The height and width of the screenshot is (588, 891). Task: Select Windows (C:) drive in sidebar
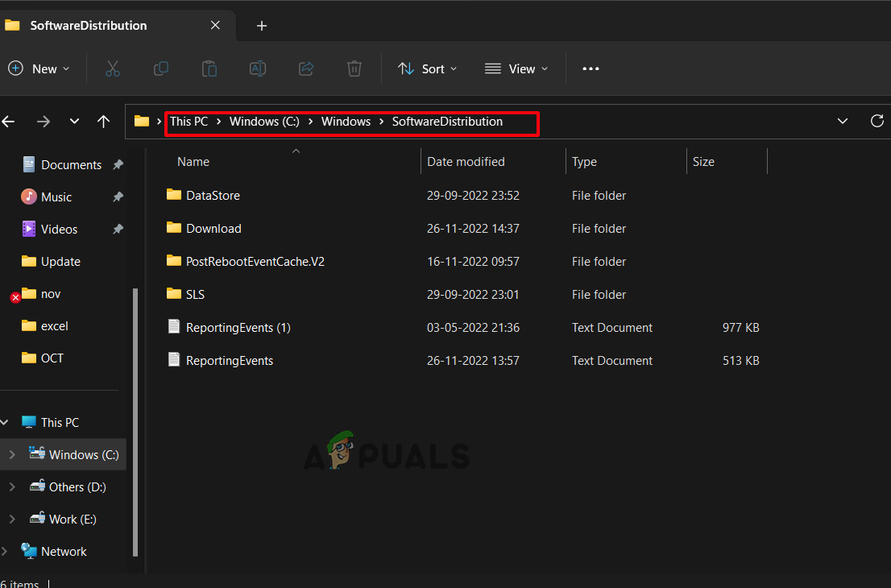pyautogui.click(x=84, y=454)
